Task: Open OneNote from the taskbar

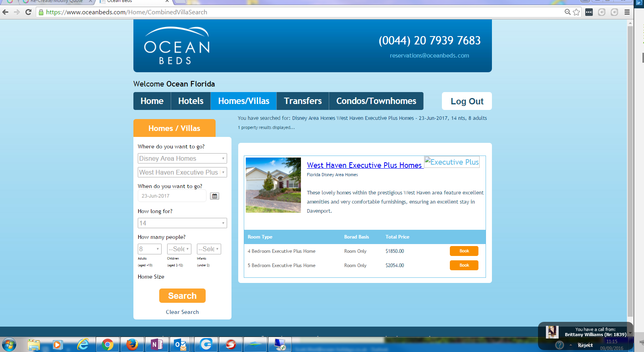Action: coord(156,344)
